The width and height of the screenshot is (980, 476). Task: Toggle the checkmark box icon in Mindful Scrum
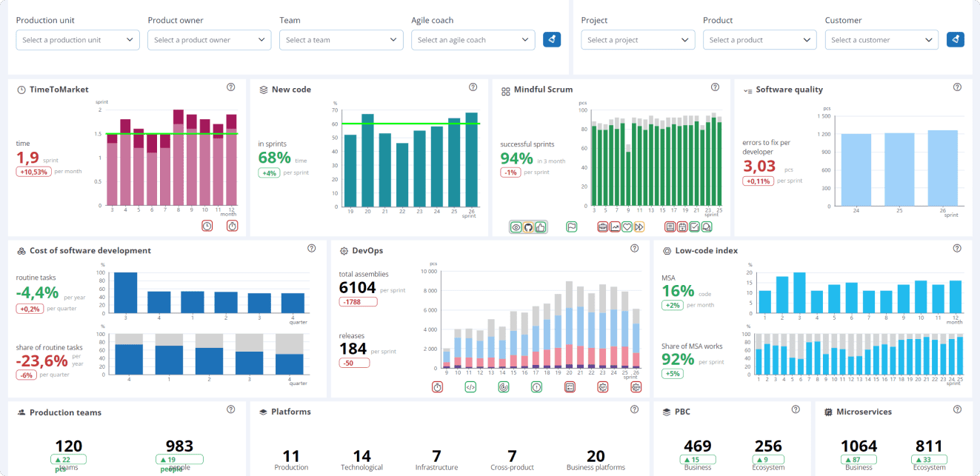click(694, 227)
